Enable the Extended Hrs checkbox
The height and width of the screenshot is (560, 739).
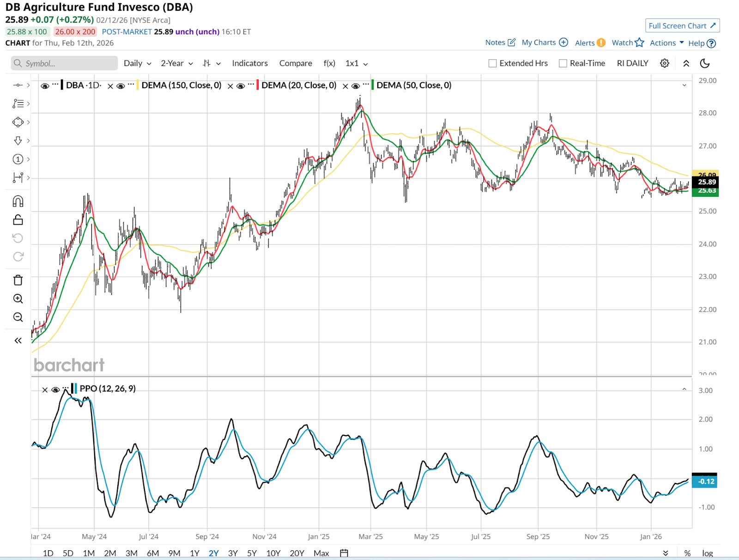493,63
